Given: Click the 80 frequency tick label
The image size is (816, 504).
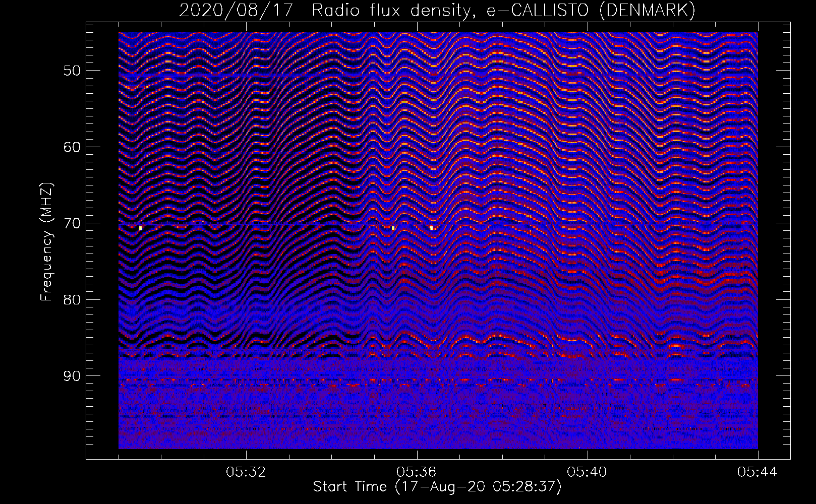Looking at the screenshot, I should click(x=72, y=300).
